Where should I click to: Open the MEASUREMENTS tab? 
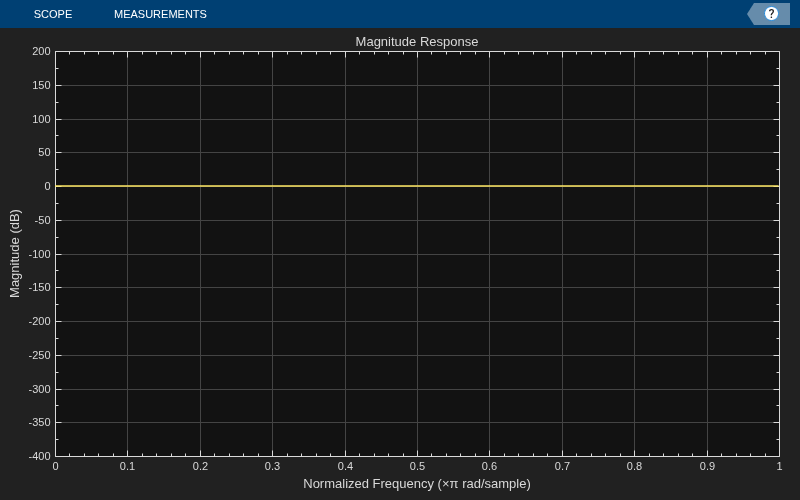coord(160,14)
